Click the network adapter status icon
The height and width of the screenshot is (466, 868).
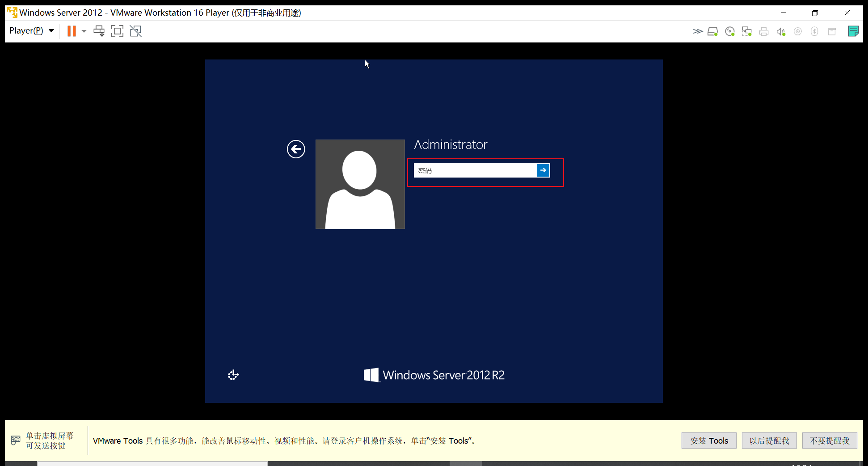click(746, 31)
